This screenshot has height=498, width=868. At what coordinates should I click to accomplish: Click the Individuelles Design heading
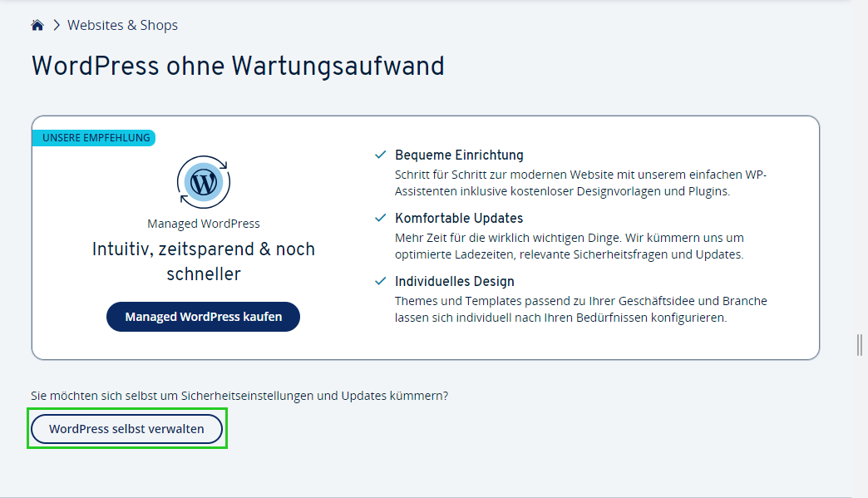[x=456, y=281]
